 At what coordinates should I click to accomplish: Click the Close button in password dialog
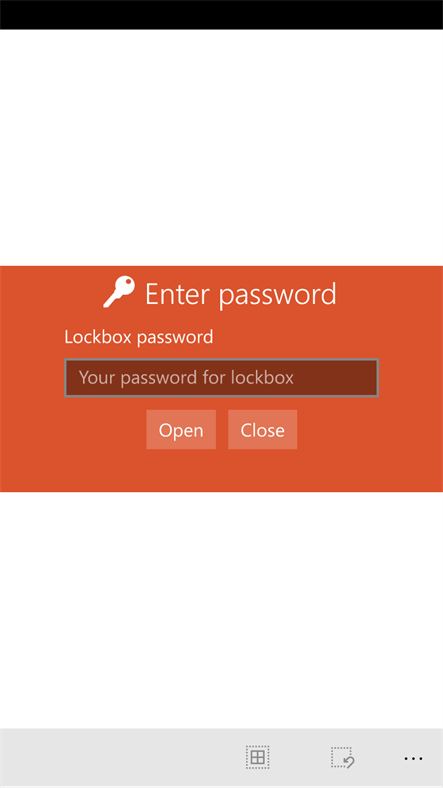tap(263, 430)
